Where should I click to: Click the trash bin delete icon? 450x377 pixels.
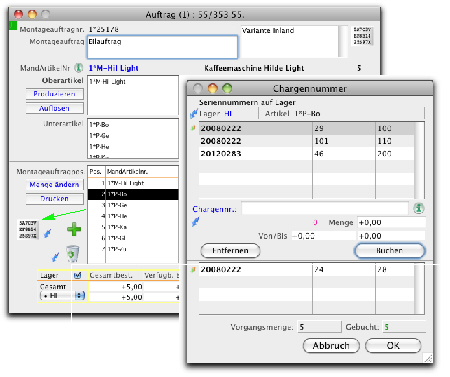(73, 254)
